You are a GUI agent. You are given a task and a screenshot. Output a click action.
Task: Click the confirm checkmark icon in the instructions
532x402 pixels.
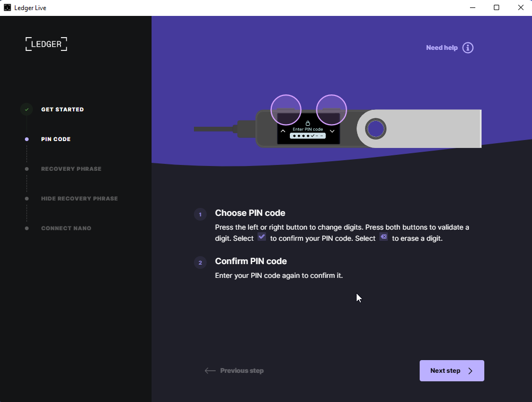coord(262,237)
